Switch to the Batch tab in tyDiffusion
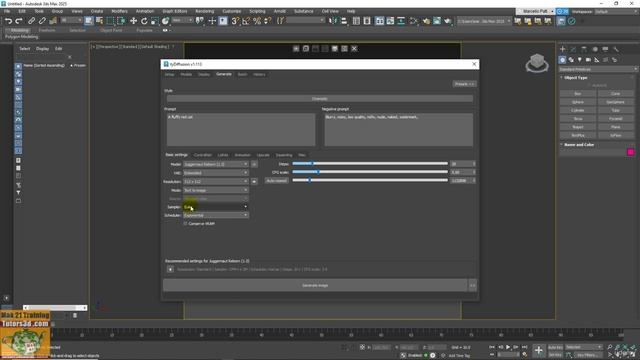Image resolution: width=640 pixels, height=360 pixels. pyautogui.click(x=242, y=74)
